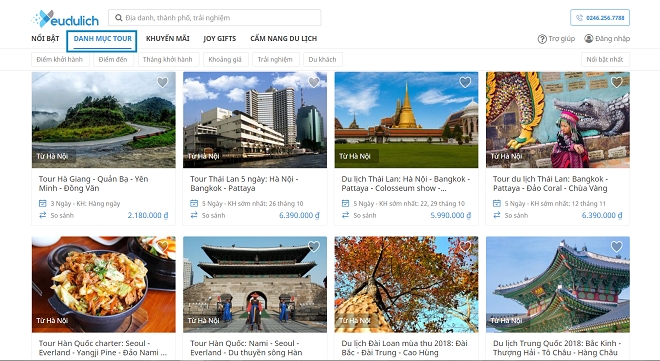Favorite the Hà Giang tour with heart
This screenshot has width=660, height=361.
click(x=162, y=82)
